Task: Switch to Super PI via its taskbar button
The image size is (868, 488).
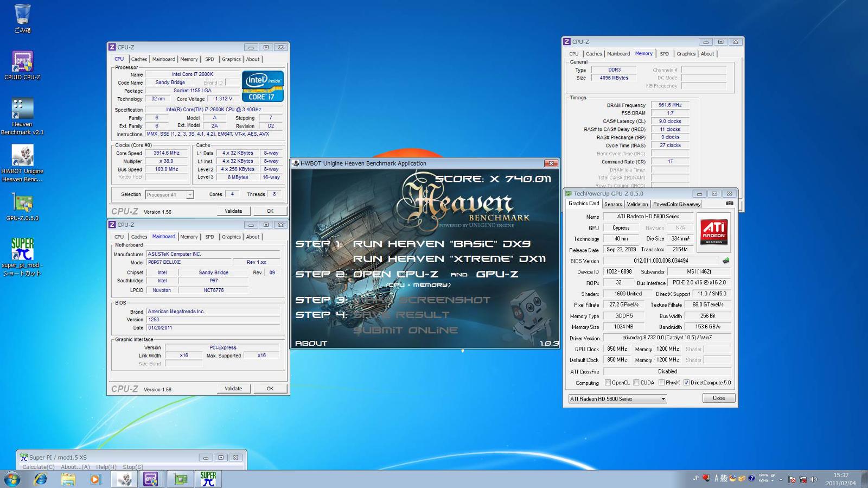Action: pos(208,479)
